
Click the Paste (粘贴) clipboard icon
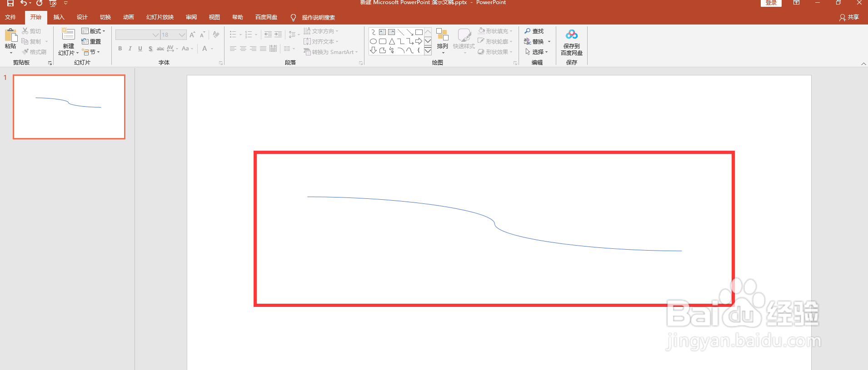[10, 35]
